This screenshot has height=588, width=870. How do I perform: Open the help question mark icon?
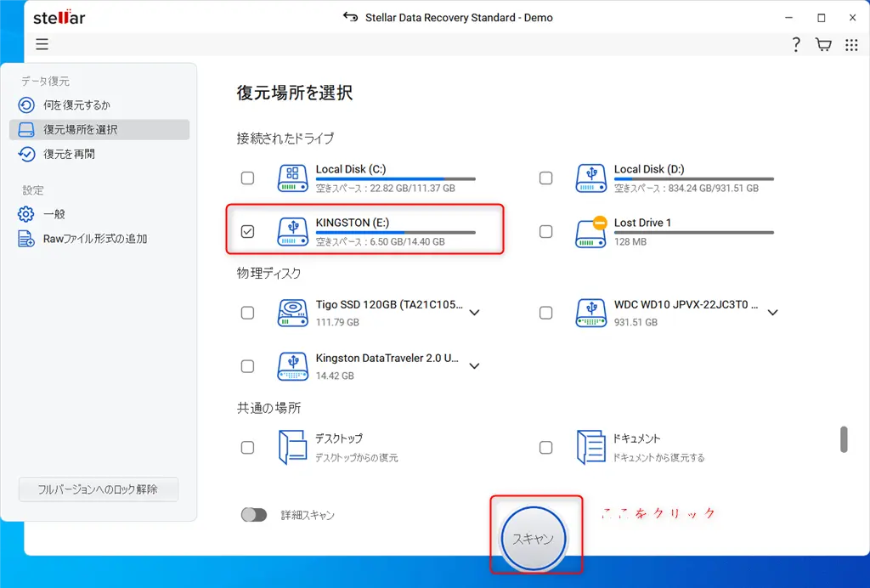(795, 44)
